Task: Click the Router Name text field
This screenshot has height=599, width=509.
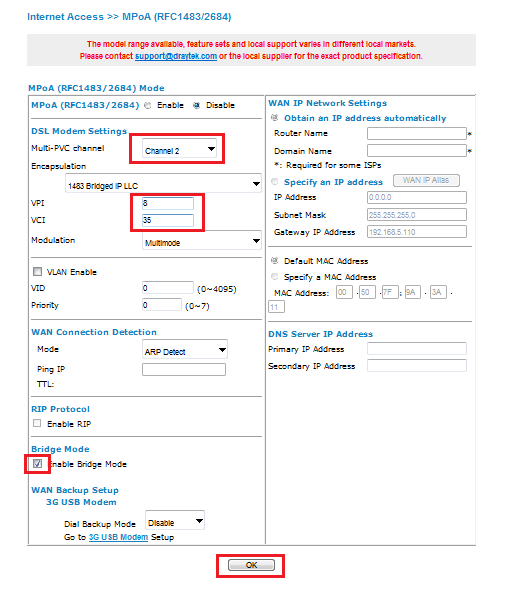Action: point(417,134)
